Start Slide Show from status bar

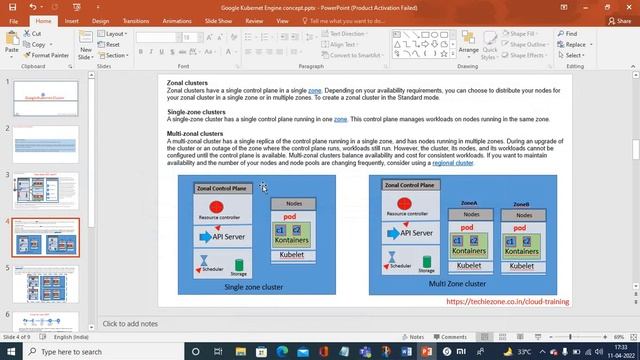(538, 337)
